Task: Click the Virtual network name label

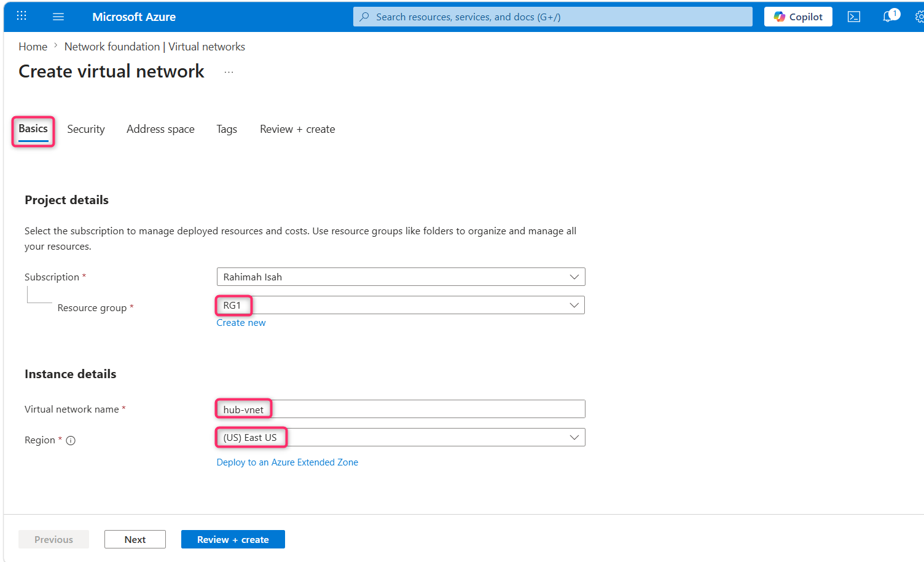Action: (x=72, y=410)
